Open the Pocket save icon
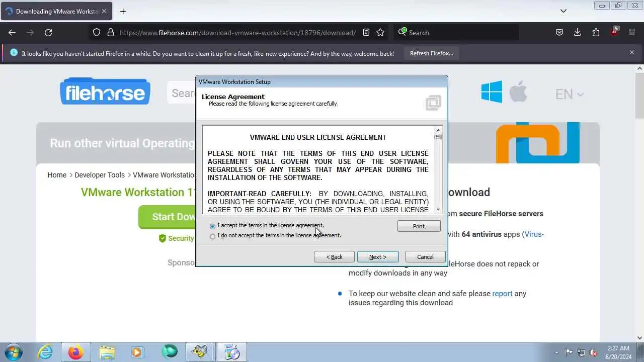This screenshot has height=362, width=644. point(559,32)
